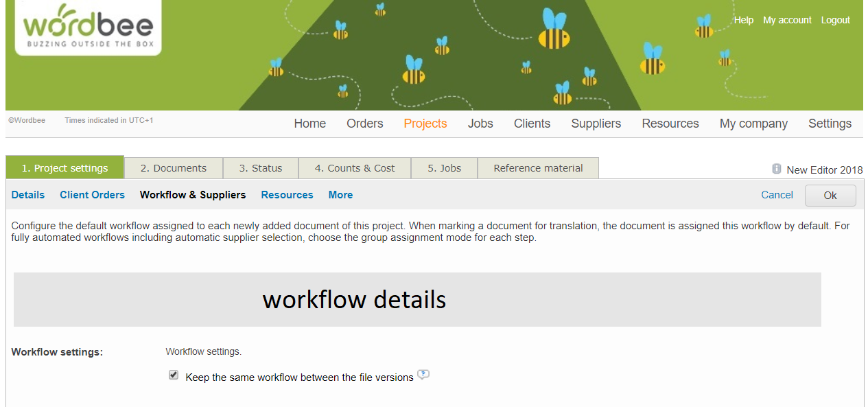Switch to the Reference material tab
This screenshot has width=868, height=407.
[x=538, y=168]
